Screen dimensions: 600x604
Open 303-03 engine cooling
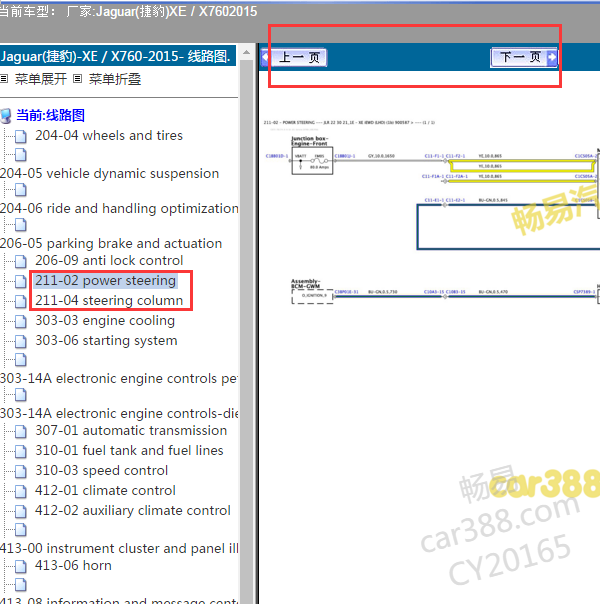105,320
